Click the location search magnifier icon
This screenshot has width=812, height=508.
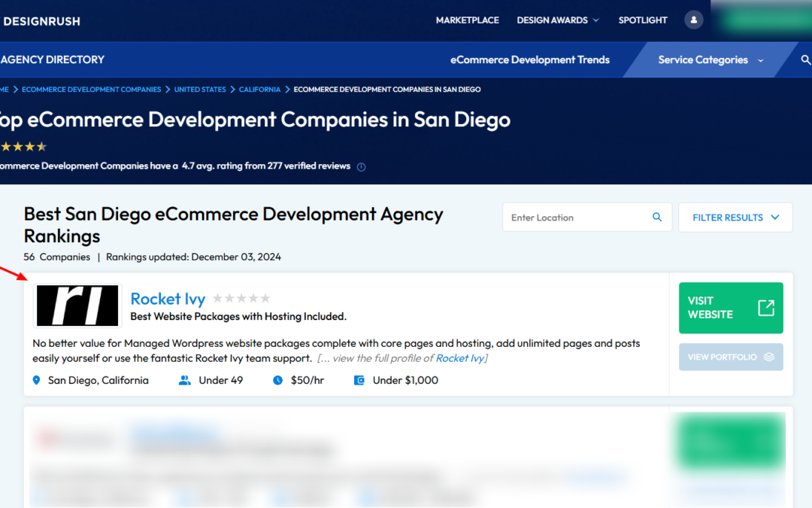pyautogui.click(x=656, y=217)
